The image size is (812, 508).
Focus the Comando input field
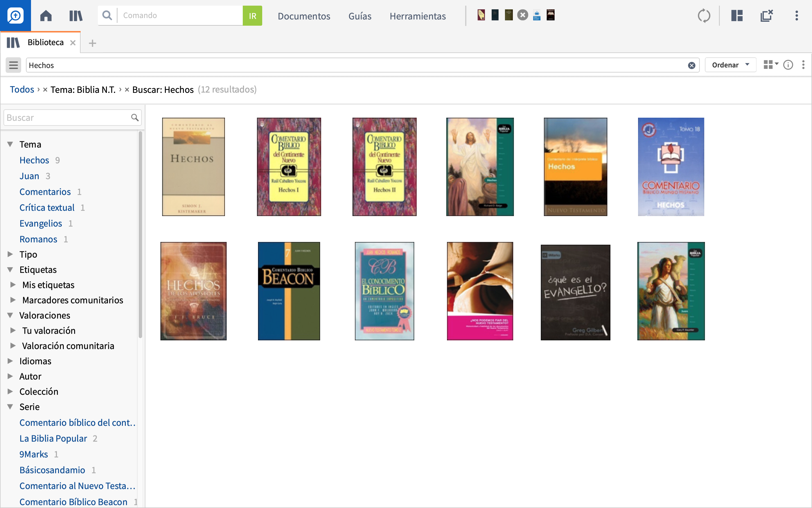pos(180,16)
